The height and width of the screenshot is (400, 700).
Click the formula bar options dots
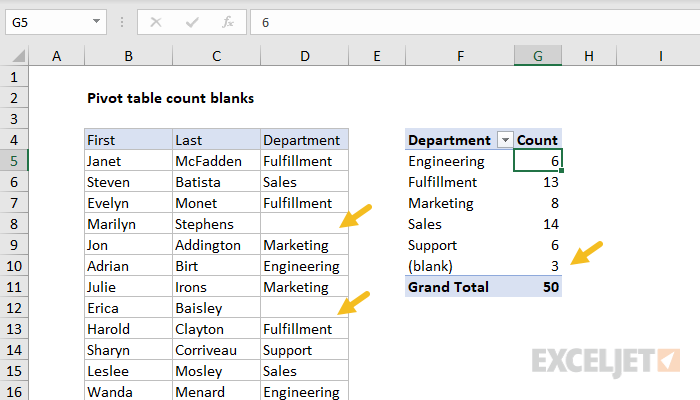click(x=122, y=22)
